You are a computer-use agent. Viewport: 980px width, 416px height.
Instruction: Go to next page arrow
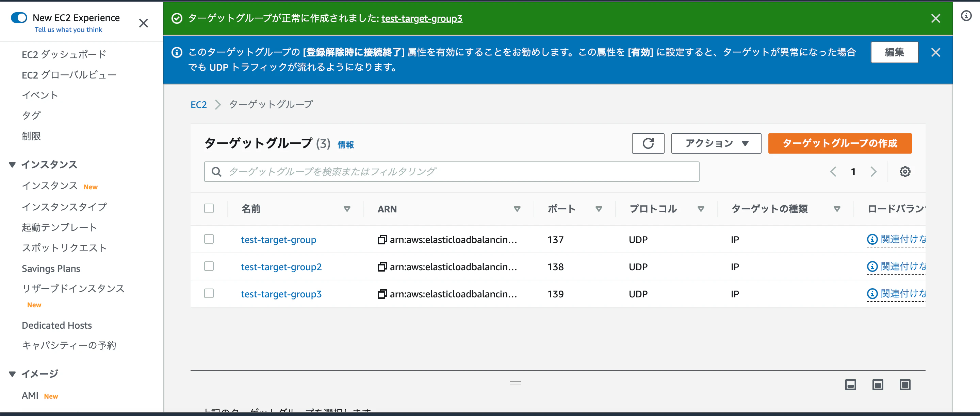pos(873,172)
